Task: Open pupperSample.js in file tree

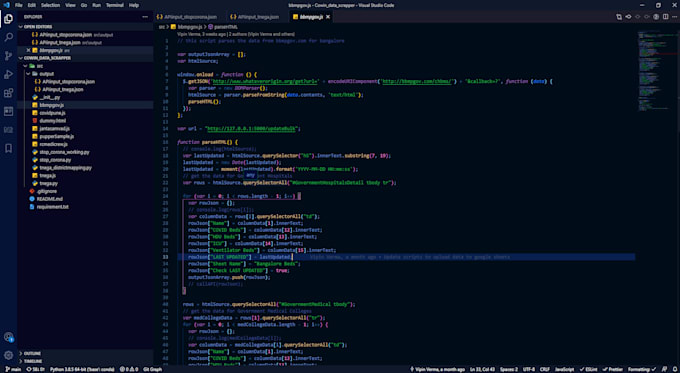Action: click(85, 136)
